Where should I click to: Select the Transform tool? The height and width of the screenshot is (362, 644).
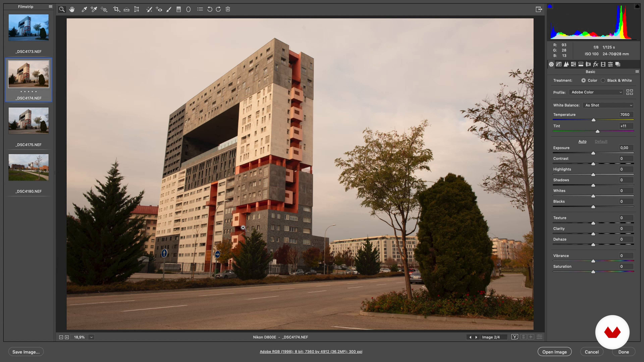click(x=137, y=10)
